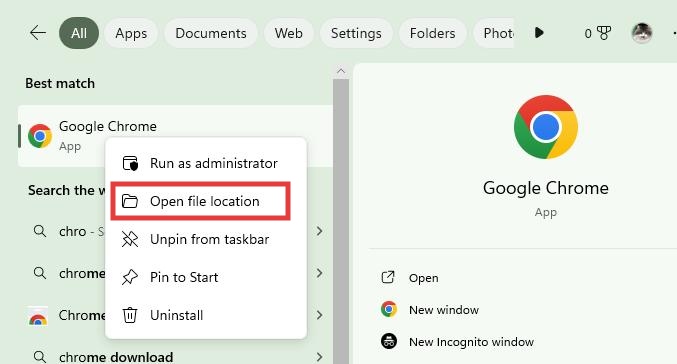Click New window in the preview pane
The width and height of the screenshot is (677, 364).
444,310
